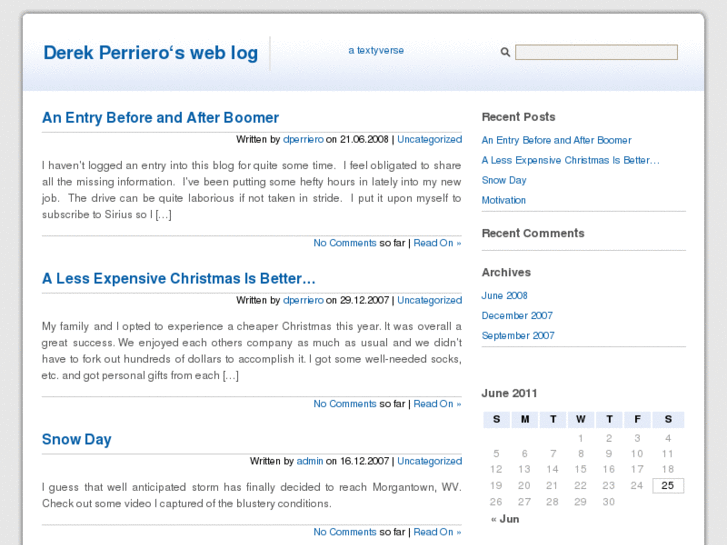Open "No Comments" link under Christmas post
Image resolution: width=727 pixels, height=545 pixels.
click(345, 404)
